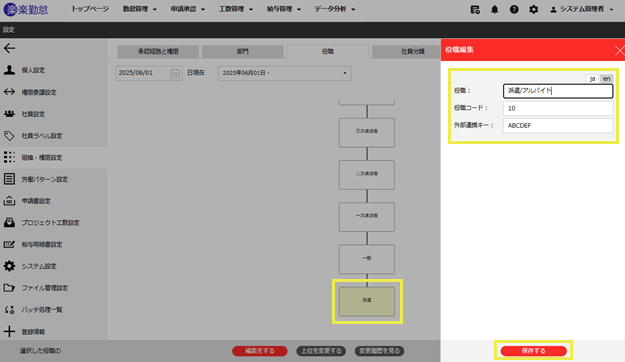Switch to 役職 tab

click(x=328, y=51)
